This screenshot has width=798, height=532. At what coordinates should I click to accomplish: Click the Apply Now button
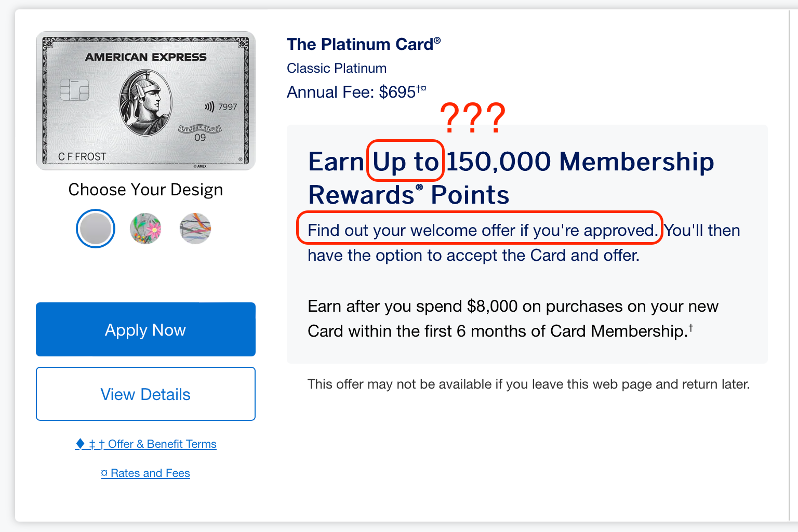coord(145,329)
